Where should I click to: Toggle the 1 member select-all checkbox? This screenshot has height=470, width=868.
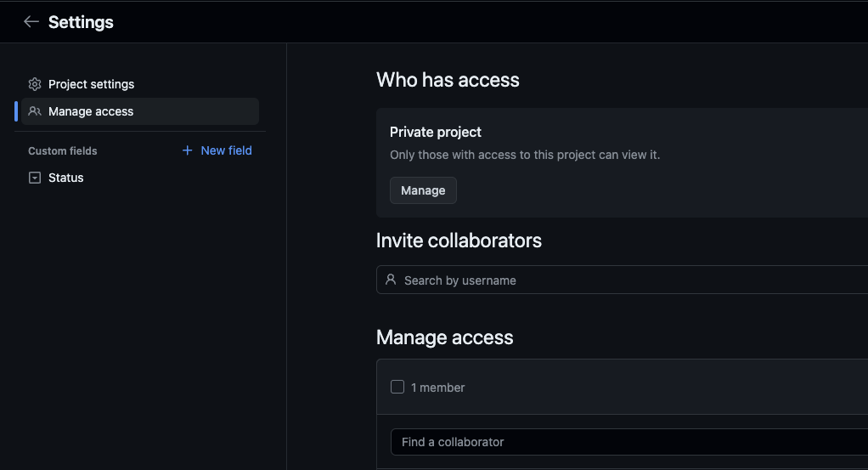397,387
